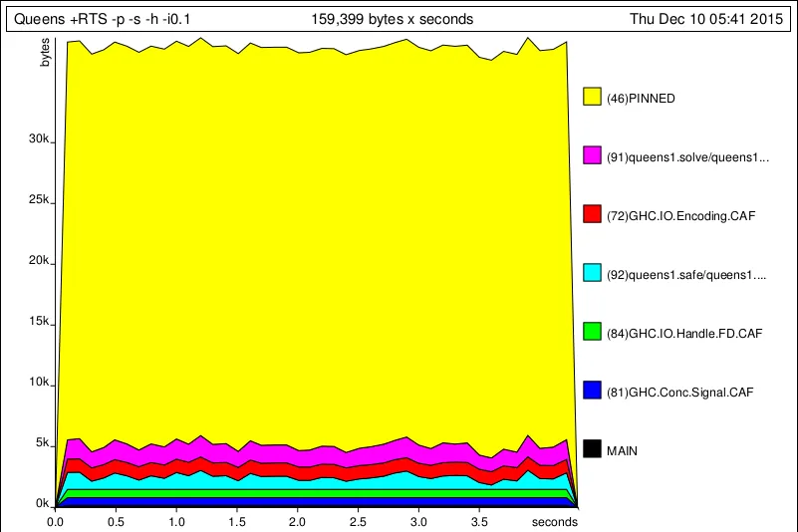Select the '(81)GHC.Conc.Signal.CAF' legend label

pyautogui.click(x=679, y=393)
